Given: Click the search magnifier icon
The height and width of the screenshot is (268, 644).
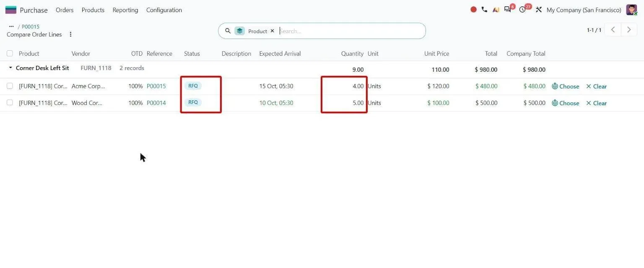Looking at the screenshot, I should (x=228, y=31).
